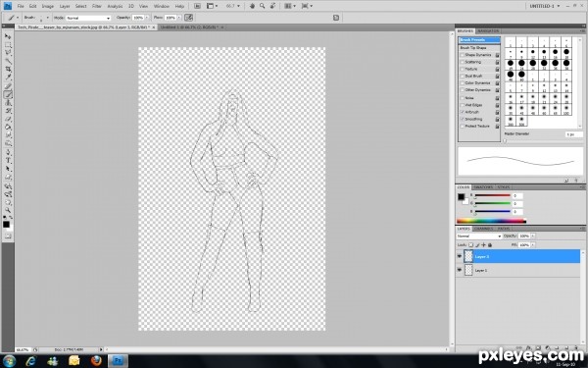Open the Image menu
The height and width of the screenshot is (368, 588).
(48, 7)
